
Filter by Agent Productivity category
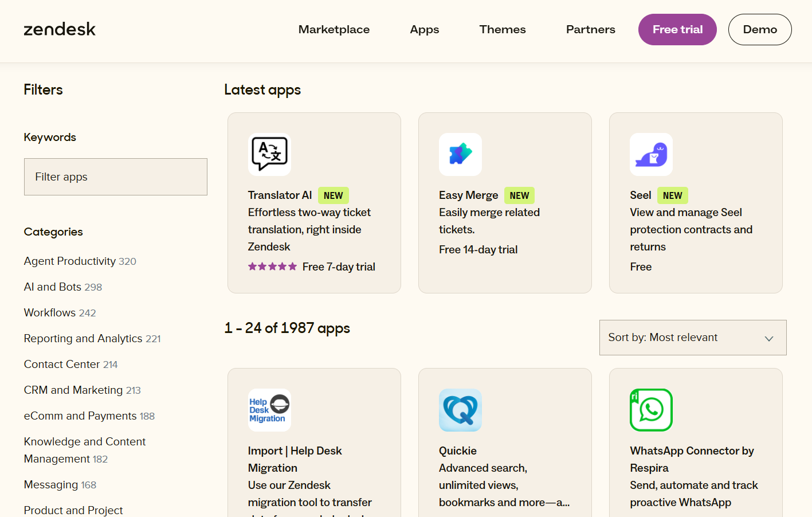(x=80, y=261)
